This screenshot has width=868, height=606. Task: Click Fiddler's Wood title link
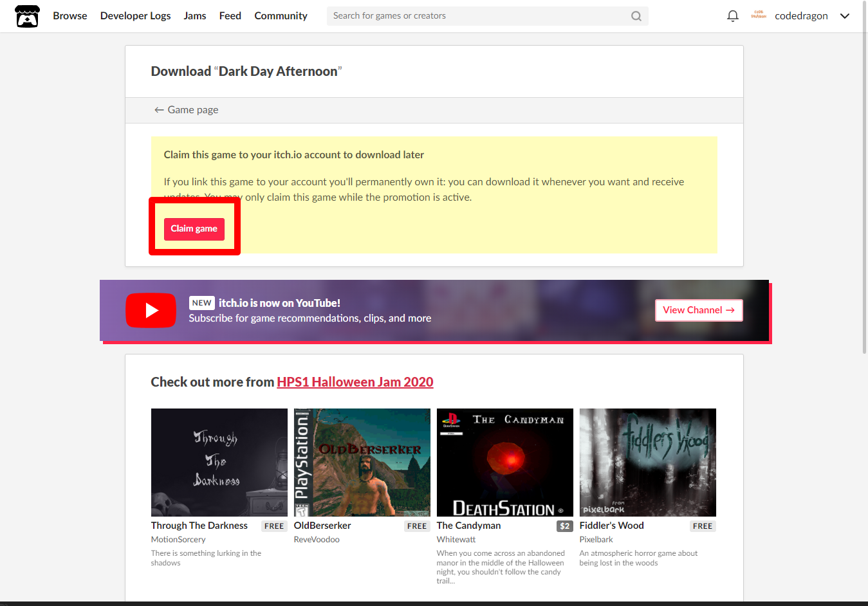tap(611, 526)
